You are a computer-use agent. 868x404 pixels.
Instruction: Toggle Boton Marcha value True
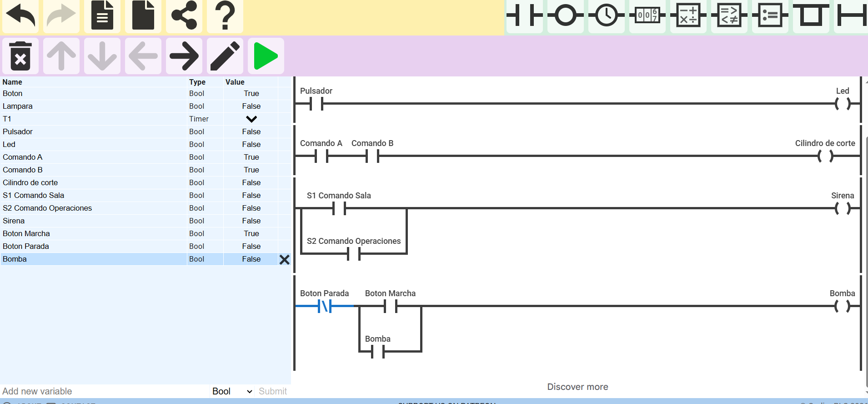(x=251, y=233)
